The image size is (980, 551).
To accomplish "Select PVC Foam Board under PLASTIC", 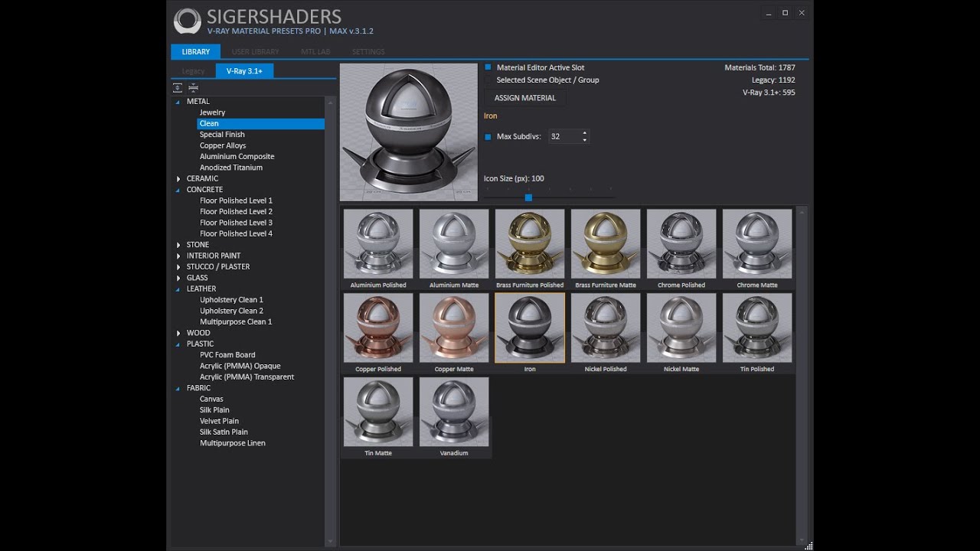I will click(x=227, y=355).
